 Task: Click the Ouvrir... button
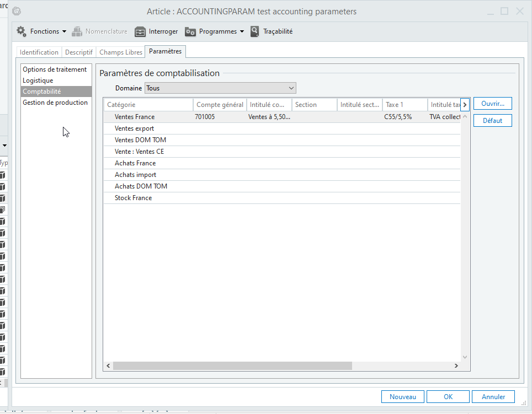493,104
